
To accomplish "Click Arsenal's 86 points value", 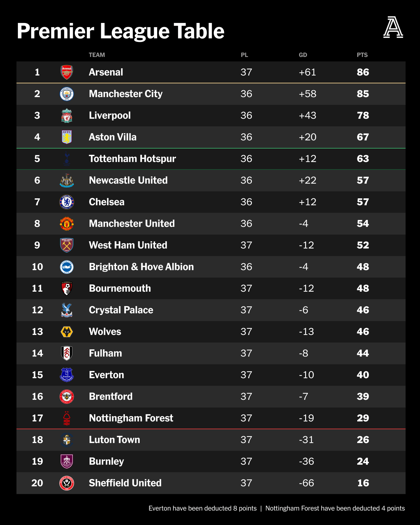I will point(363,72).
